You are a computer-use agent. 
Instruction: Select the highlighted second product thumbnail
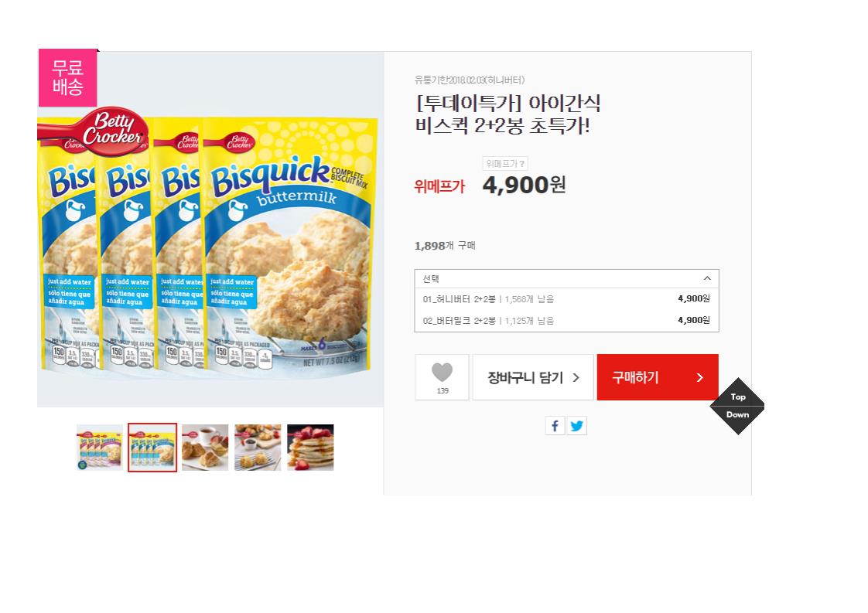coord(152,448)
